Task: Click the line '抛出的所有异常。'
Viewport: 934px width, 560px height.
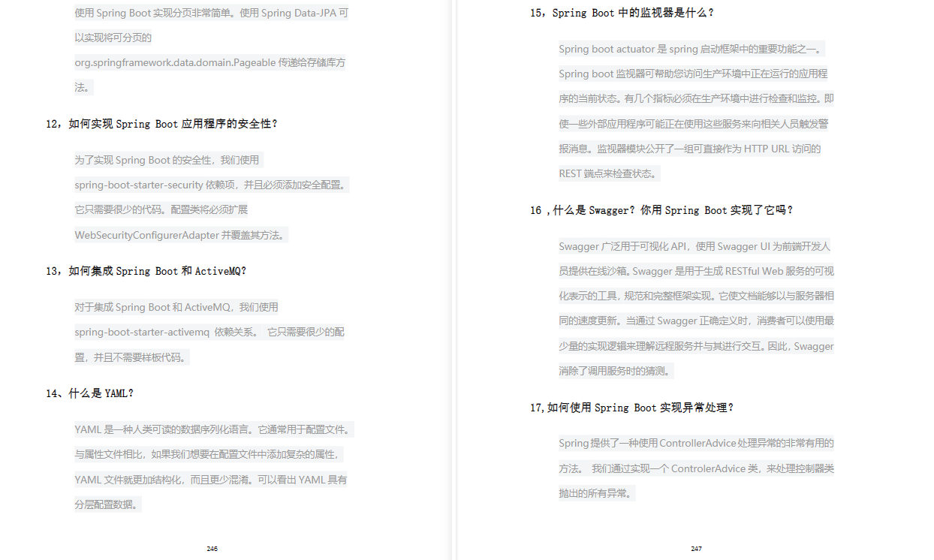Action: [x=597, y=493]
